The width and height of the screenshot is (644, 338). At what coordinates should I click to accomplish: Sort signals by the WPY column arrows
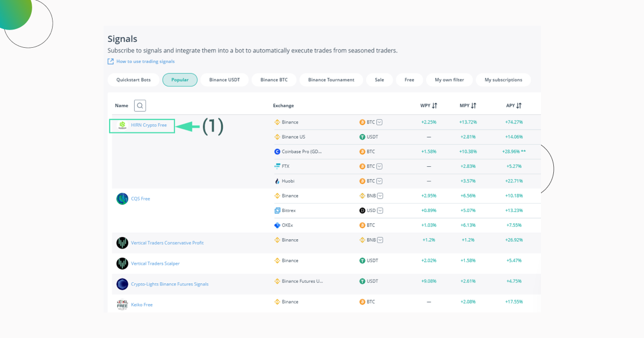click(x=435, y=106)
